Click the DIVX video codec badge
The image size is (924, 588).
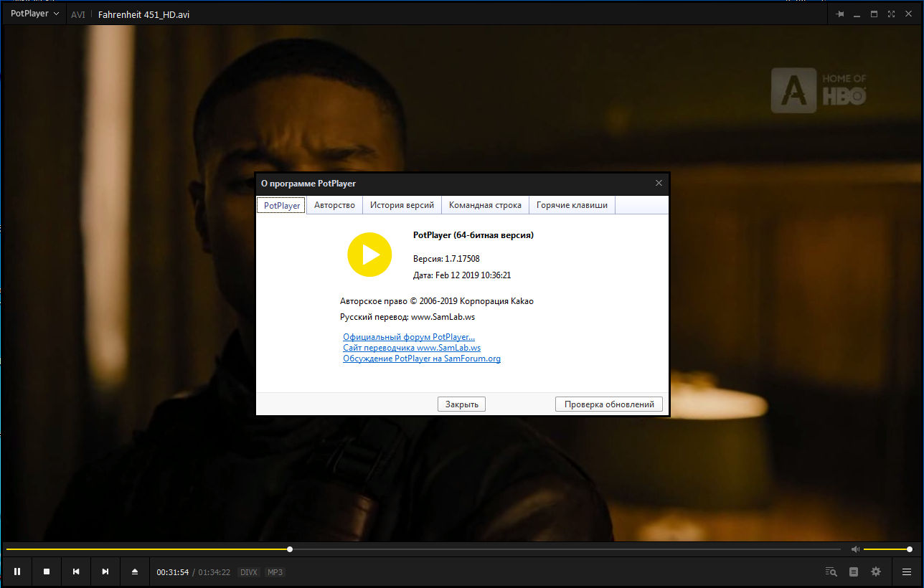(x=249, y=572)
